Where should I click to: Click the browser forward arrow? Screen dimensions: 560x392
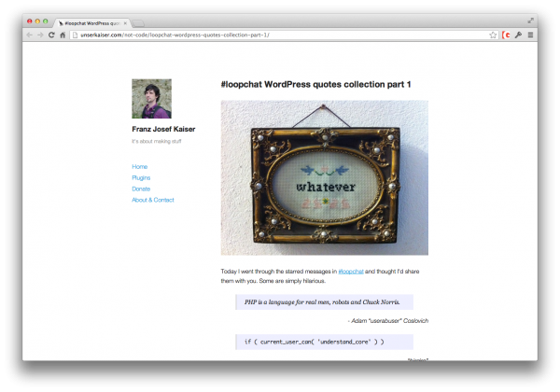click(40, 35)
